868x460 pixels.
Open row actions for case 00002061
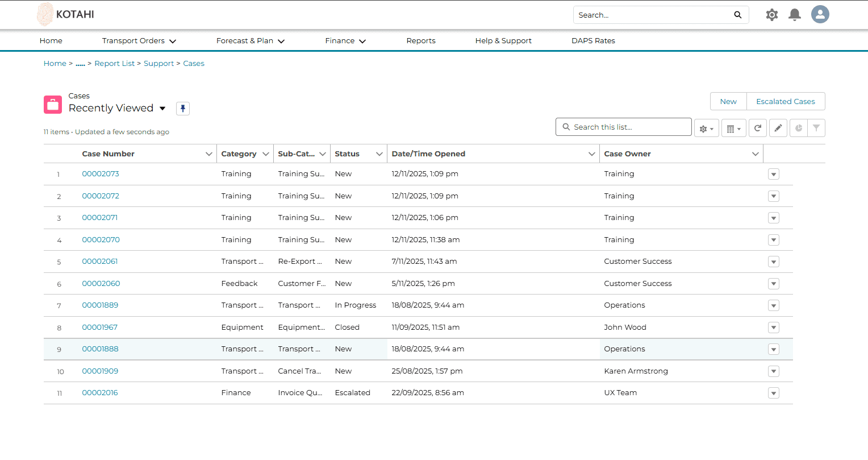[x=774, y=262]
